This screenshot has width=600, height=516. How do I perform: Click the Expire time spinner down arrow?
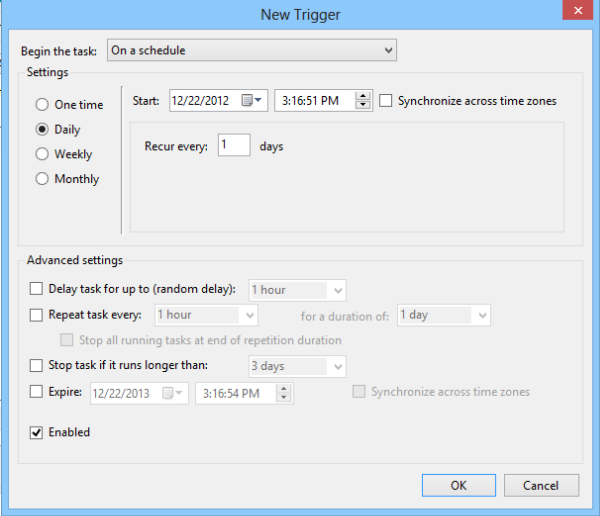[x=284, y=398]
